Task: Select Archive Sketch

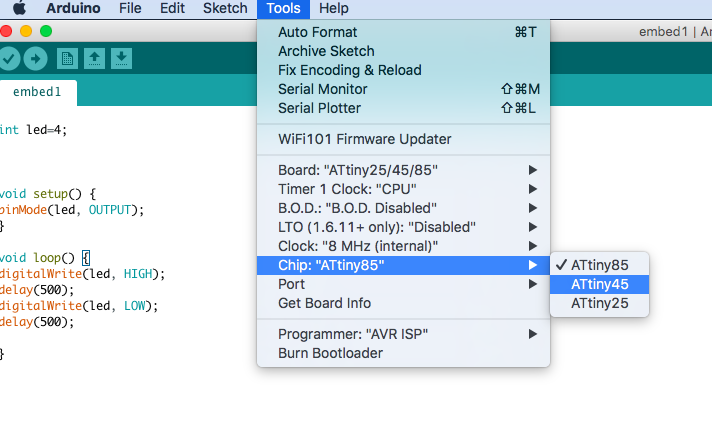Action: click(x=403, y=51)
